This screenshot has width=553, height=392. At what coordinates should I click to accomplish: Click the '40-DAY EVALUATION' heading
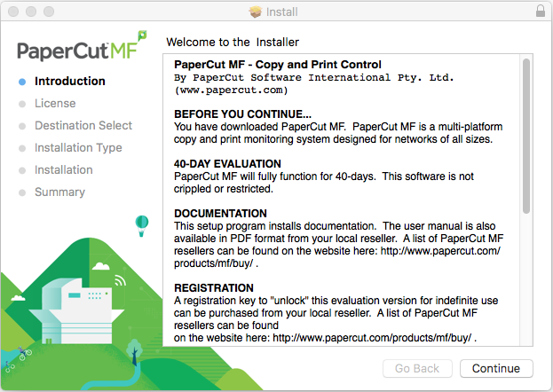click(227, 164)
